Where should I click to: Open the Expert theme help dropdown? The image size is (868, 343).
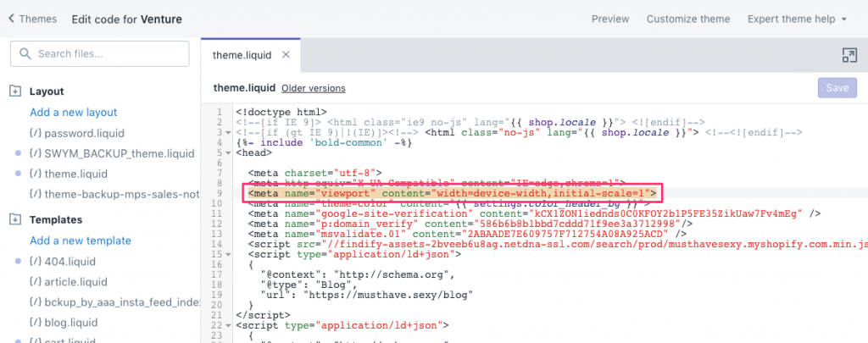pyautogui.click(x=795, y=19)
